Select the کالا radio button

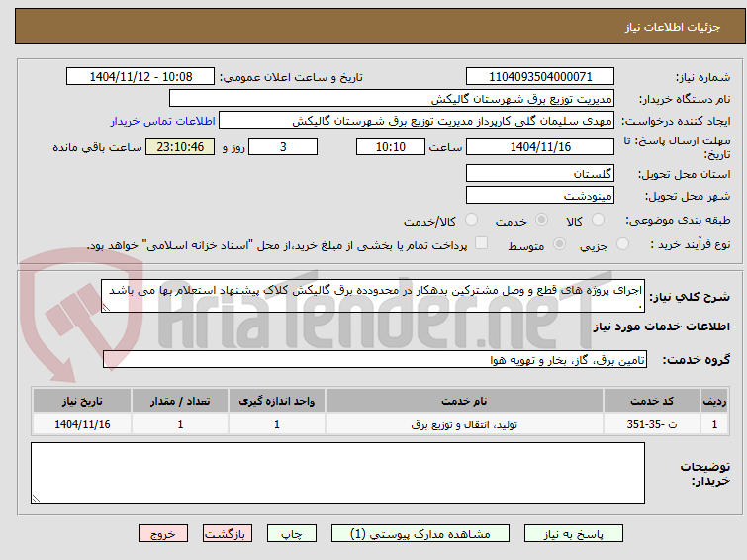point(598,220)
